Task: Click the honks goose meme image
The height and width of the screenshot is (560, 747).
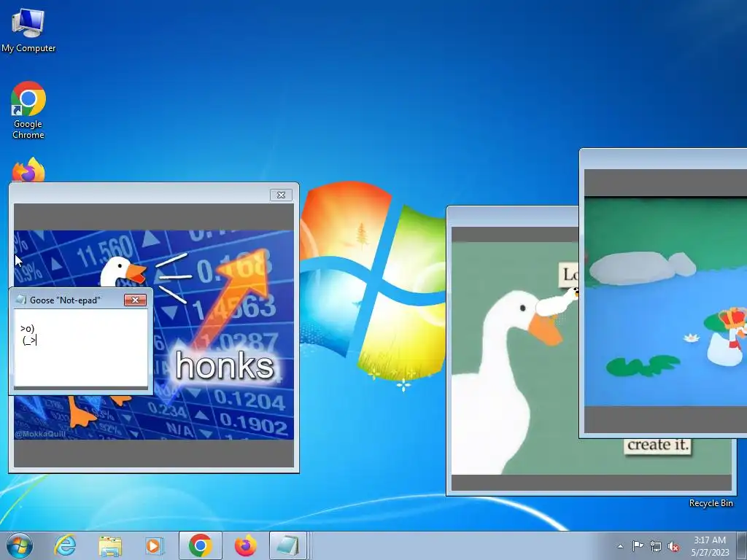Action: pos(154,335)
